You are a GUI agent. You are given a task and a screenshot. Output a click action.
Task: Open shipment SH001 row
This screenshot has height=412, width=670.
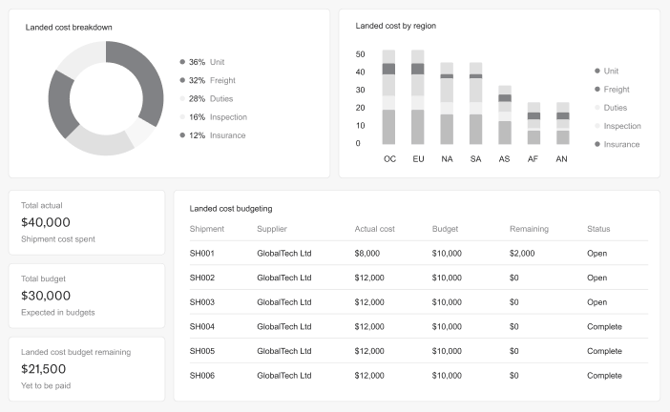[203, 253]
